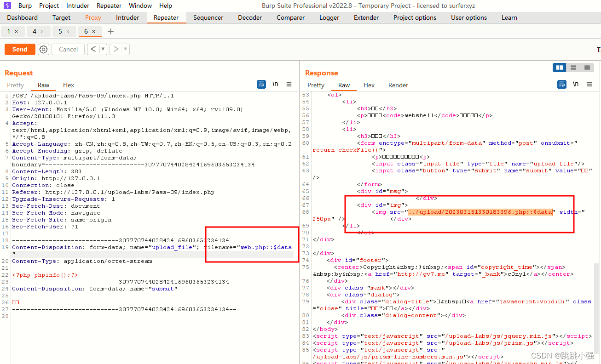Viewport: 601px width, 364px height.
Task: Open Learn tab
Action: pyautogui.click(x=509, y=17)
